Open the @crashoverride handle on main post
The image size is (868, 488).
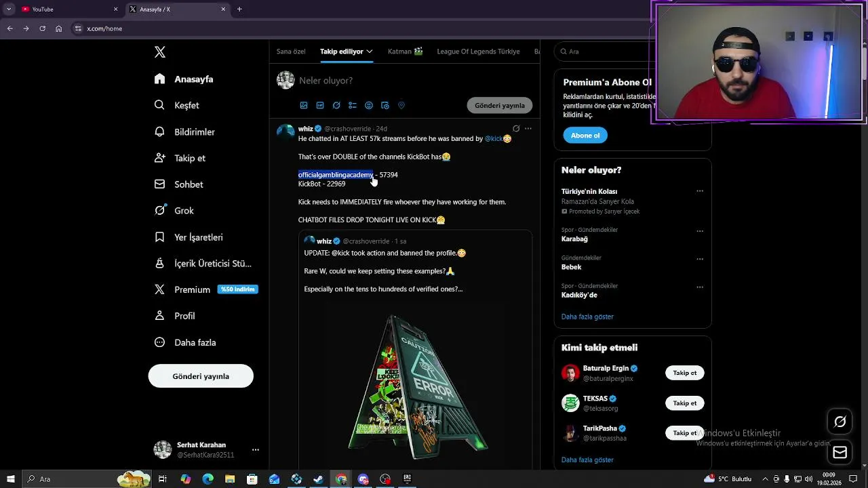(x=347, y=129)
